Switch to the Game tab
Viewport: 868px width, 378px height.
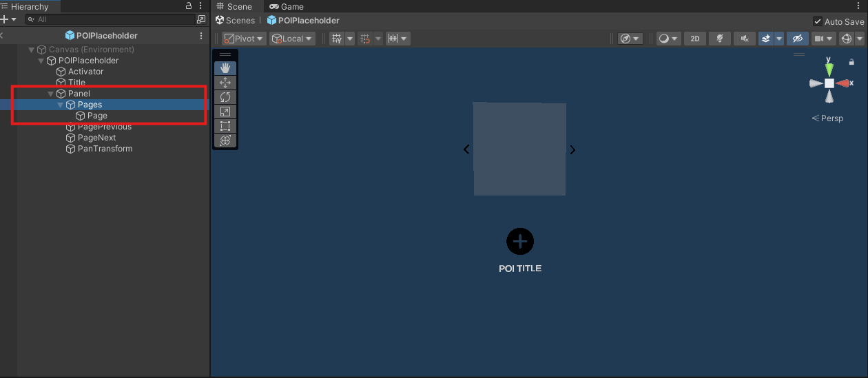pos(287,6)
